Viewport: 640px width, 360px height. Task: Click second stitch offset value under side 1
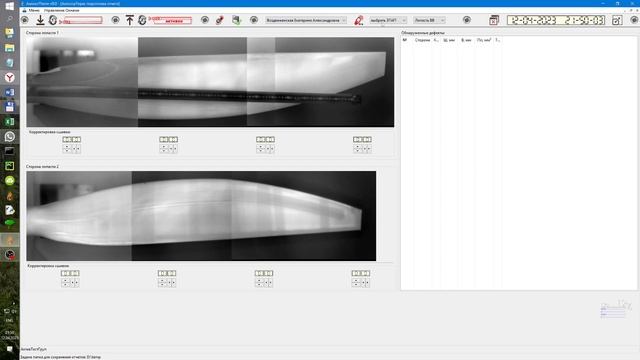(x=168, y=140)
